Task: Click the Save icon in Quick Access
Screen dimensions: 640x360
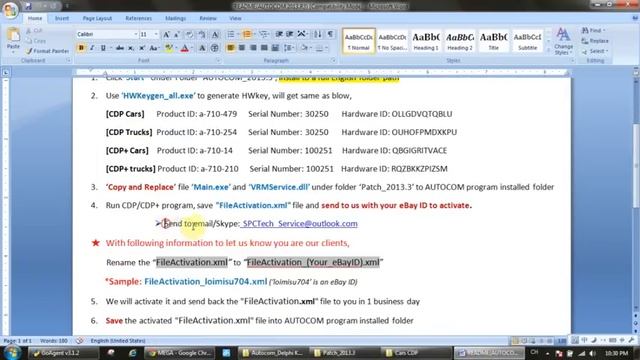Action: 28,6
